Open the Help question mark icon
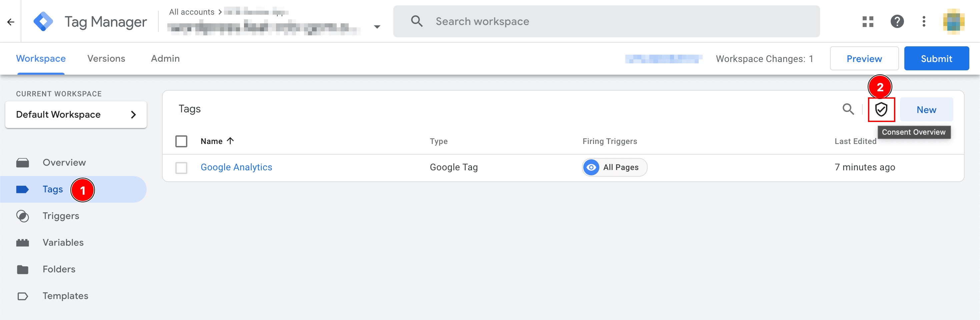 (897, 21)
